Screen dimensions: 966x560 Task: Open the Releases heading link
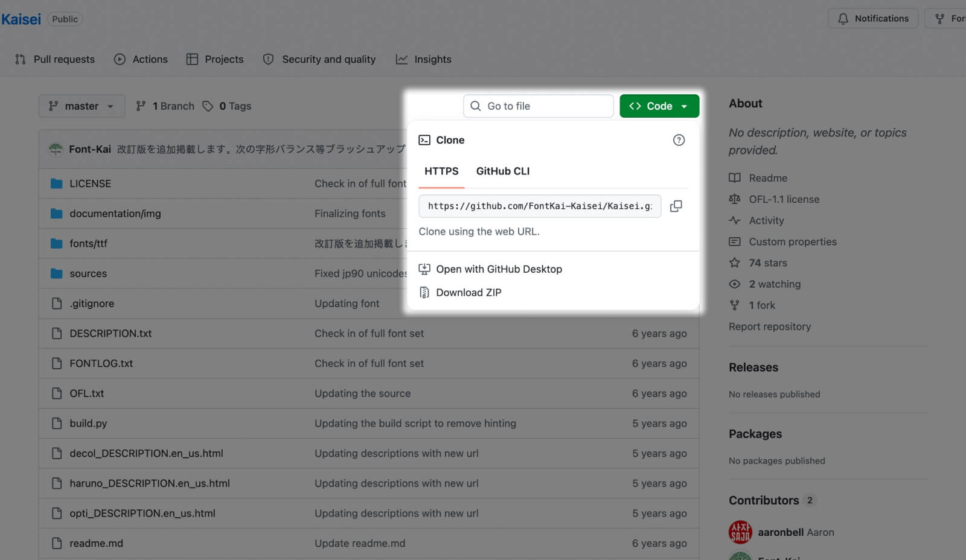click(753, 367)
